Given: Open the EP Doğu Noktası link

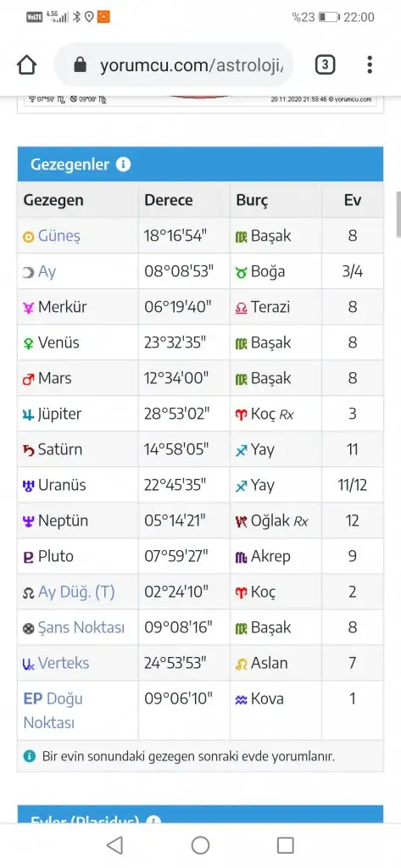Looking at the screenshot, I should (53, 710).
